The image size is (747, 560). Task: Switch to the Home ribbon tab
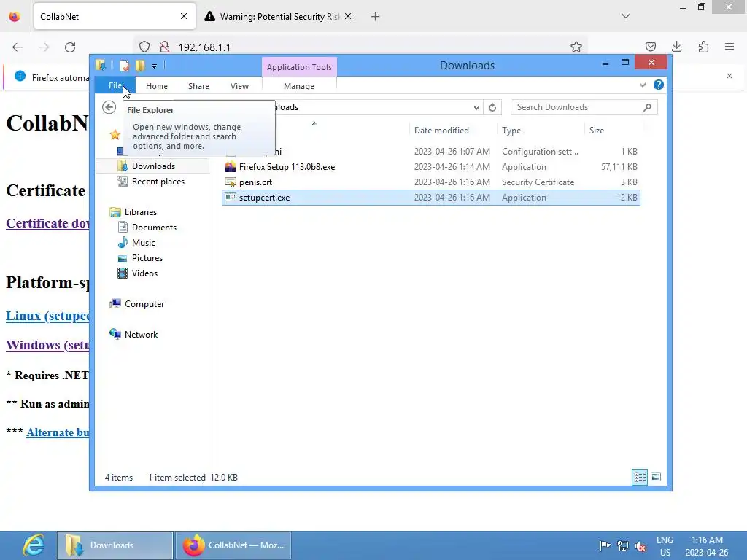tap(157, 86)
